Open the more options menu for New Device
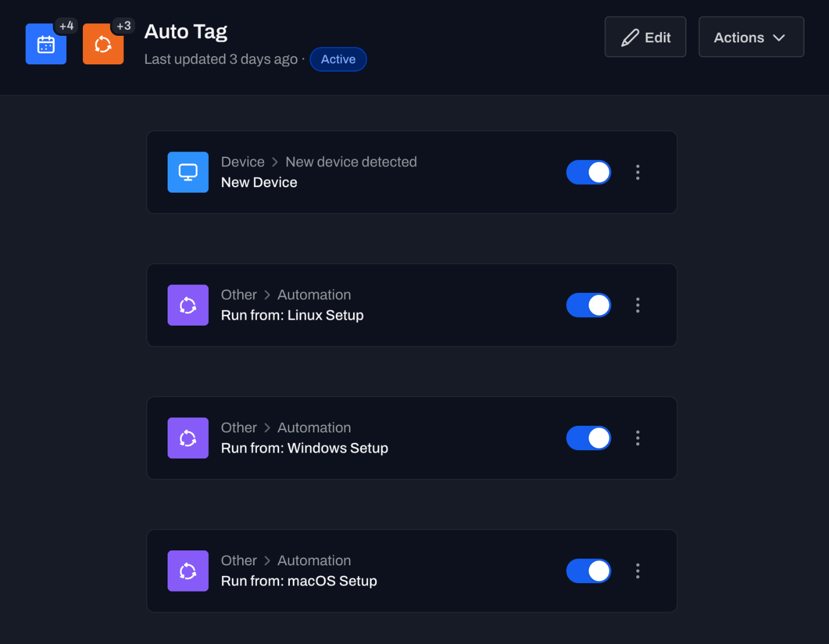This screenshot has width=829, height=644. coord(638,172)
